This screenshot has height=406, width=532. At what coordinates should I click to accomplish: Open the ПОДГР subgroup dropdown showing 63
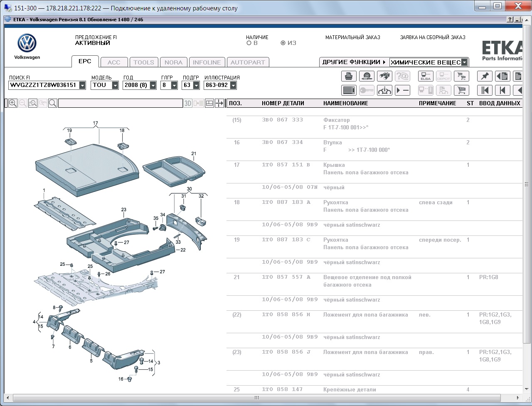pyautogui.click(x=196, y=85)
